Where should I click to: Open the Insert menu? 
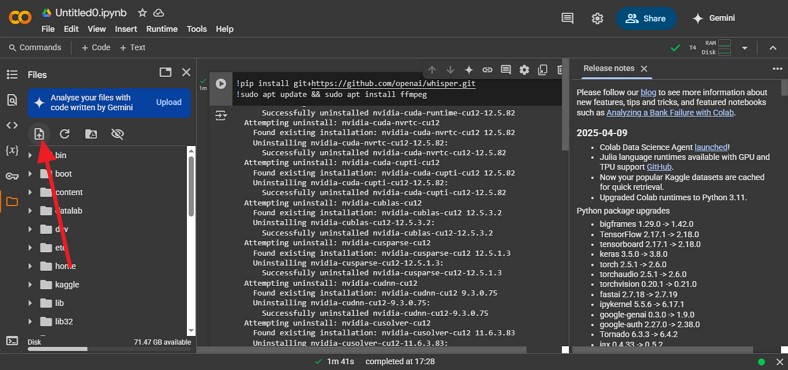[x=126, y=29]
